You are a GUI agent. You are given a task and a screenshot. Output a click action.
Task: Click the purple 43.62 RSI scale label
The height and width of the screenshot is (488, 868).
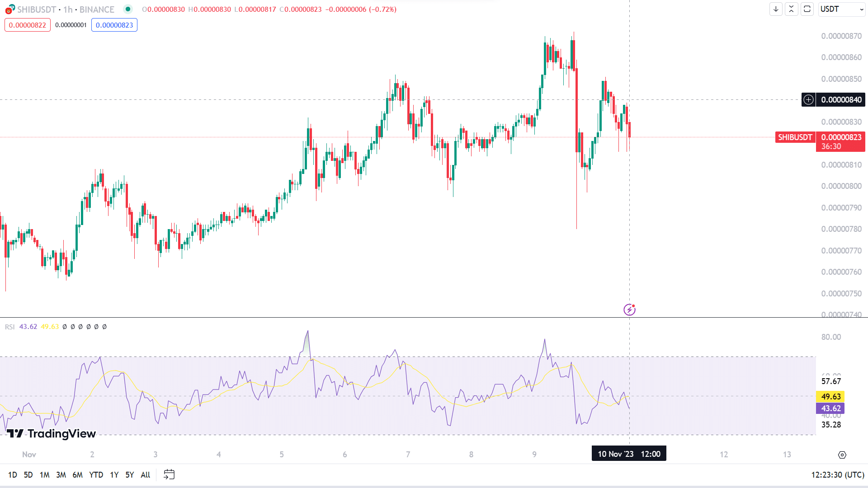[830, 408]
